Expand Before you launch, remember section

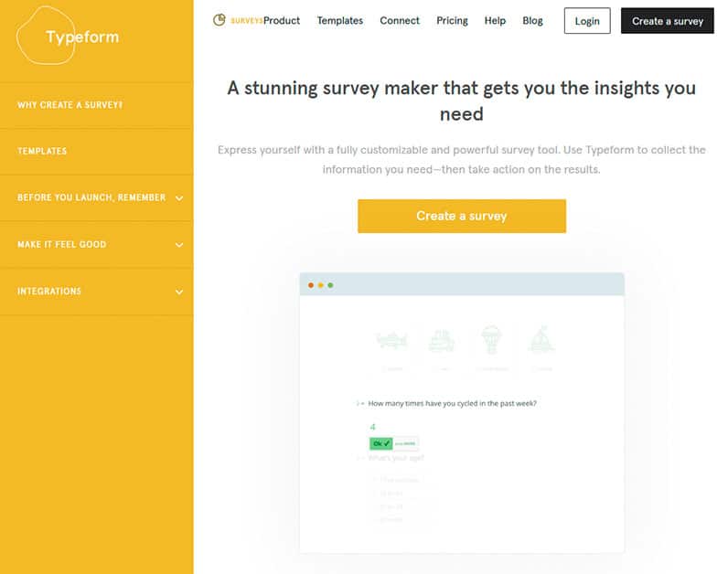[97, 197]
